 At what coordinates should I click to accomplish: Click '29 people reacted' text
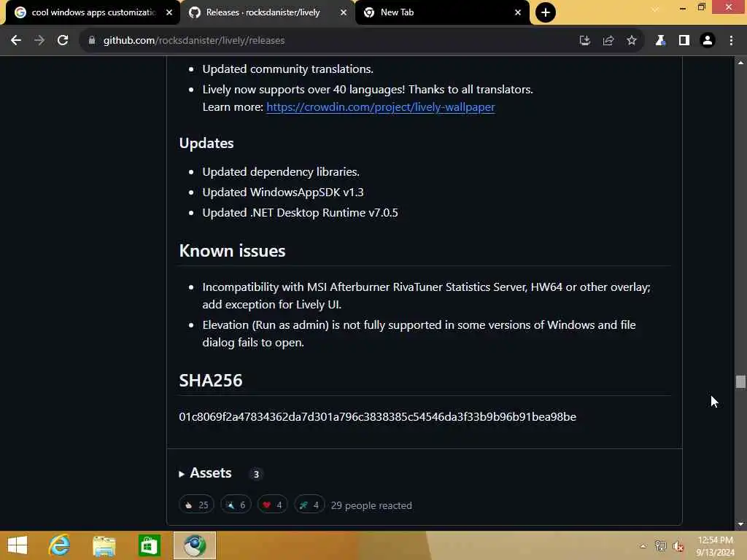(x=371, y=505)
